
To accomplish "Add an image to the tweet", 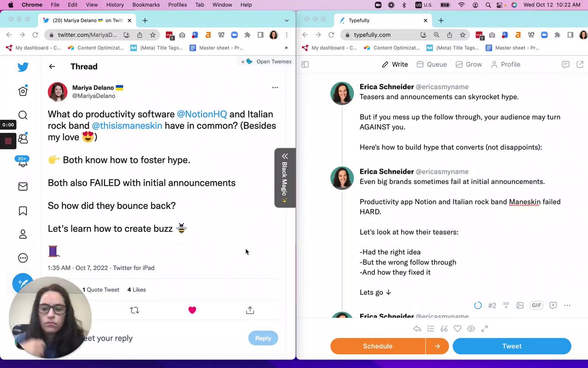I will tap(520, 305).
